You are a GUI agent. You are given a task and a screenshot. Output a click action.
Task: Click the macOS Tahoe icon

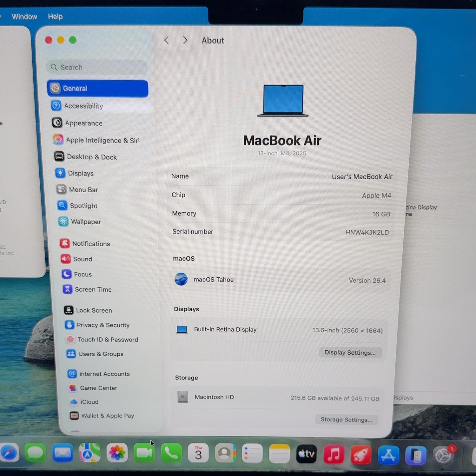[x=181, y=279]
